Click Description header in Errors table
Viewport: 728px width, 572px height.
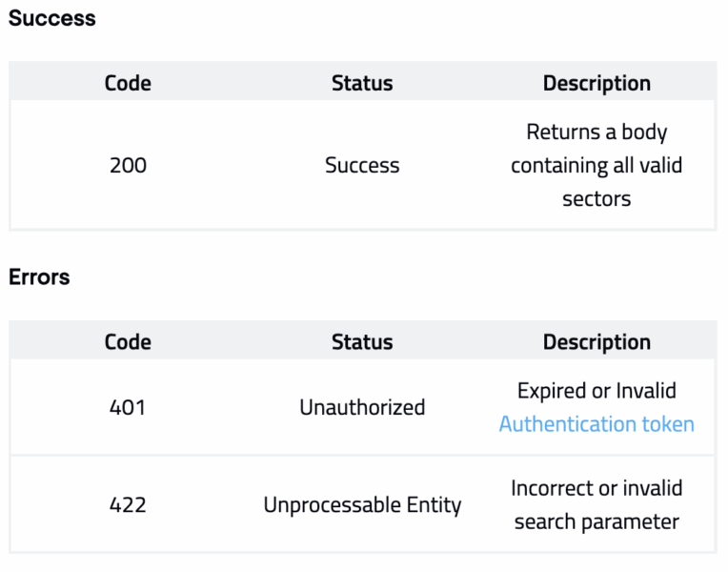tap(597, 342)
